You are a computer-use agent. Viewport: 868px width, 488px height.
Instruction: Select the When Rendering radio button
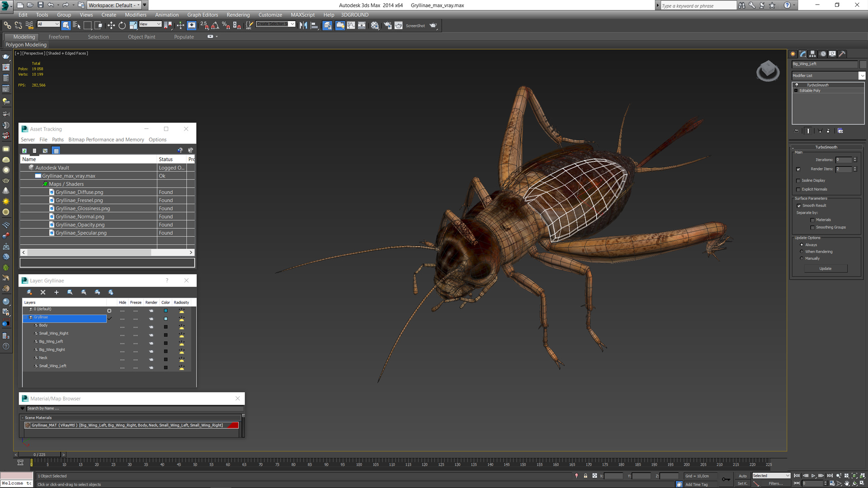click(802, 252)
